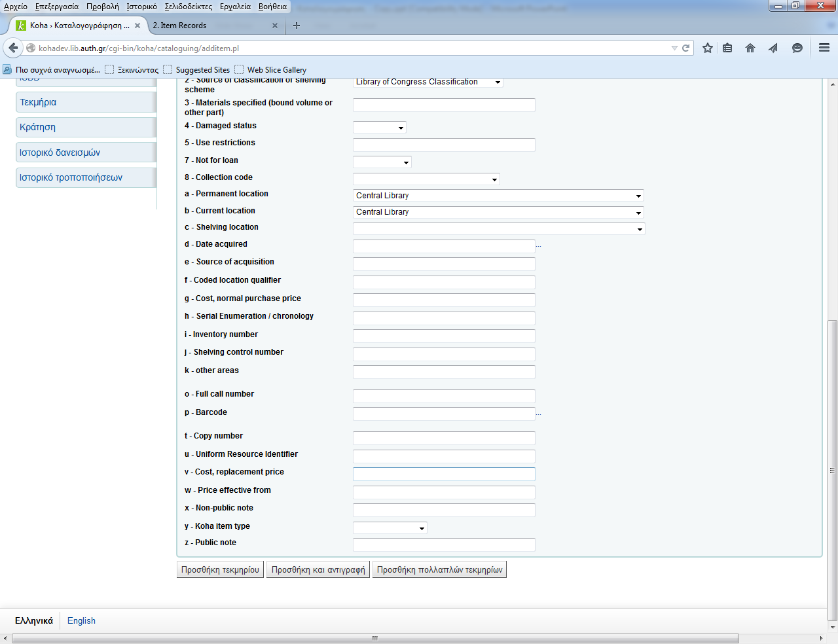
Task: Click the 'Προσθήκη και αντιγραφή' button
Action: (x=318, y=569)
